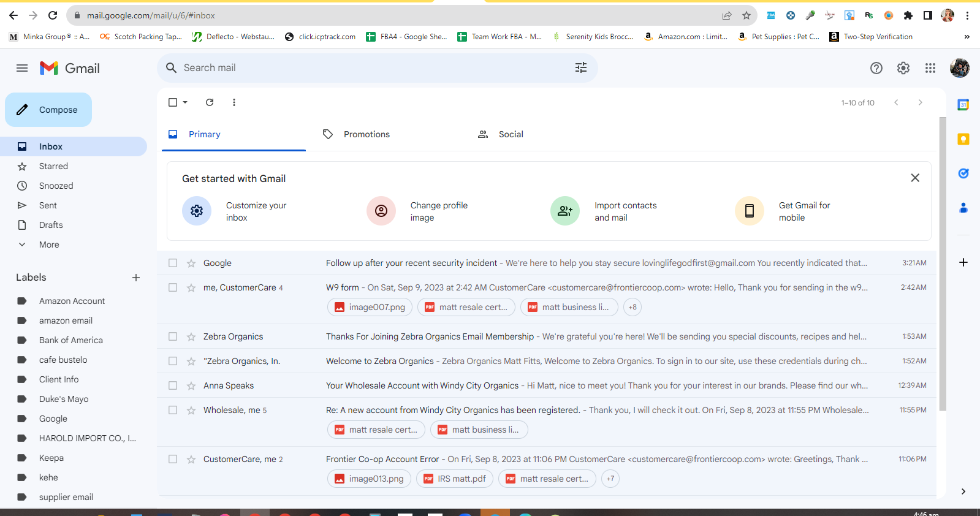Open Google Keep side panel

coord(963,139)
